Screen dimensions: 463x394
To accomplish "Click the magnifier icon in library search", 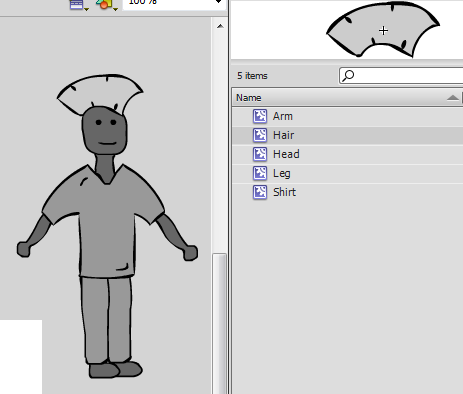I will (x=348, y=76).
